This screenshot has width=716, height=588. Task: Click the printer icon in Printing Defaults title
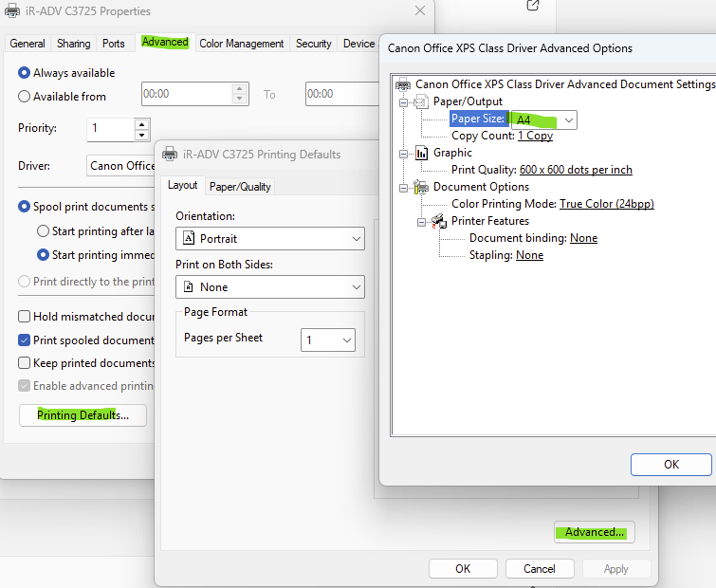pyautogui.click(x=170, y=154)
